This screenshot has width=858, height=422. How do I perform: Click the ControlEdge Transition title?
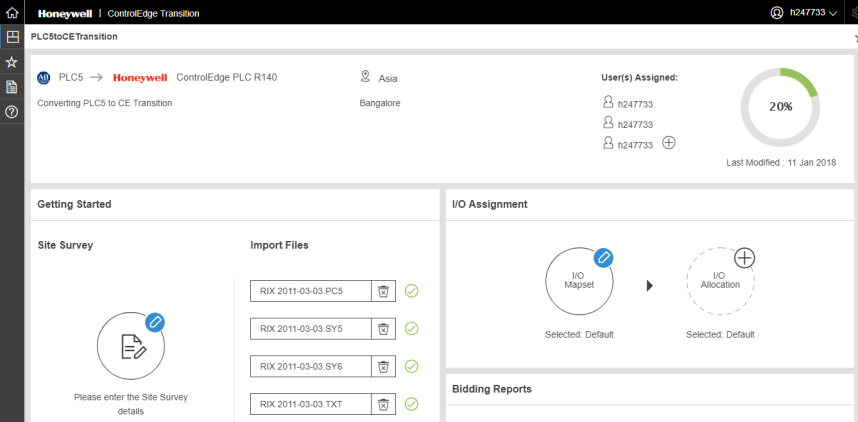coord(154,13)
